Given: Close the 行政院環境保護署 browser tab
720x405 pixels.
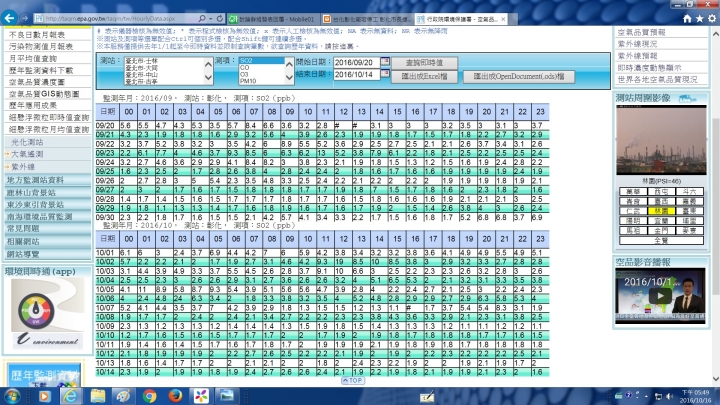Looking at the screenshot, I should click(x=503, y=19).
